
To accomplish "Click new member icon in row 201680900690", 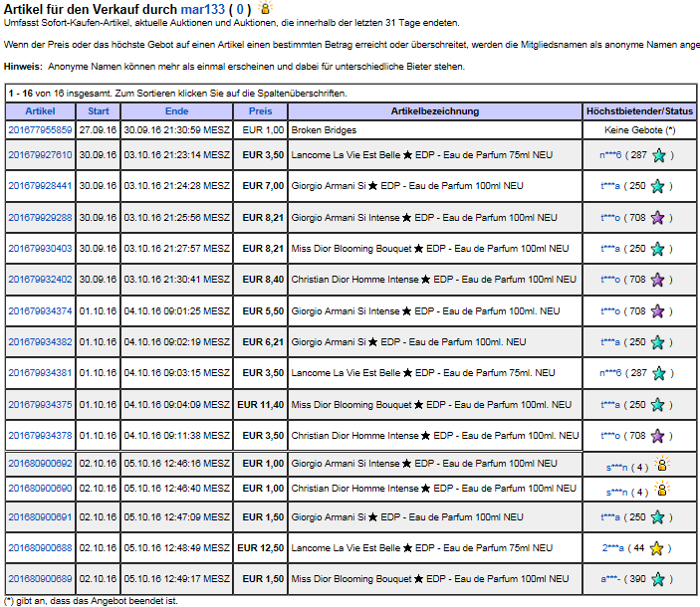I will pos(662,489).
